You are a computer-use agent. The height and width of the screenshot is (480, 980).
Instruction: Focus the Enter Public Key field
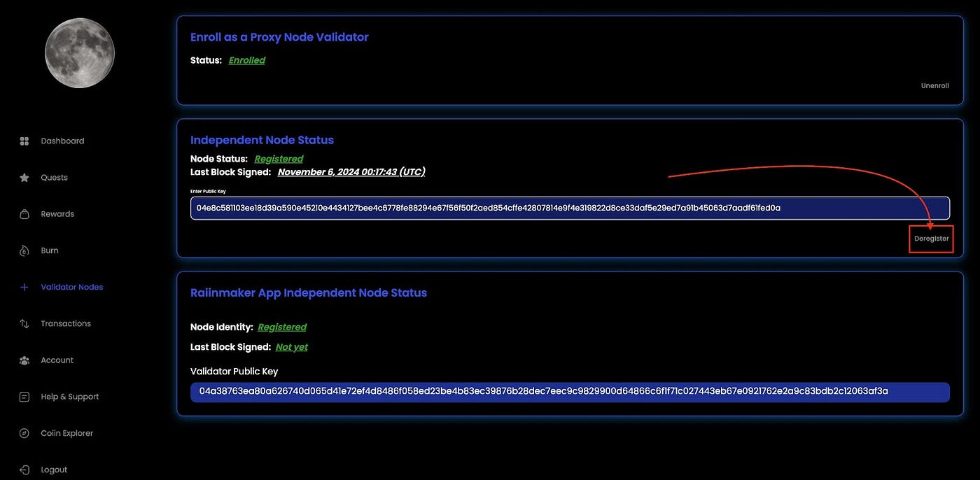[x=570, y=208]
